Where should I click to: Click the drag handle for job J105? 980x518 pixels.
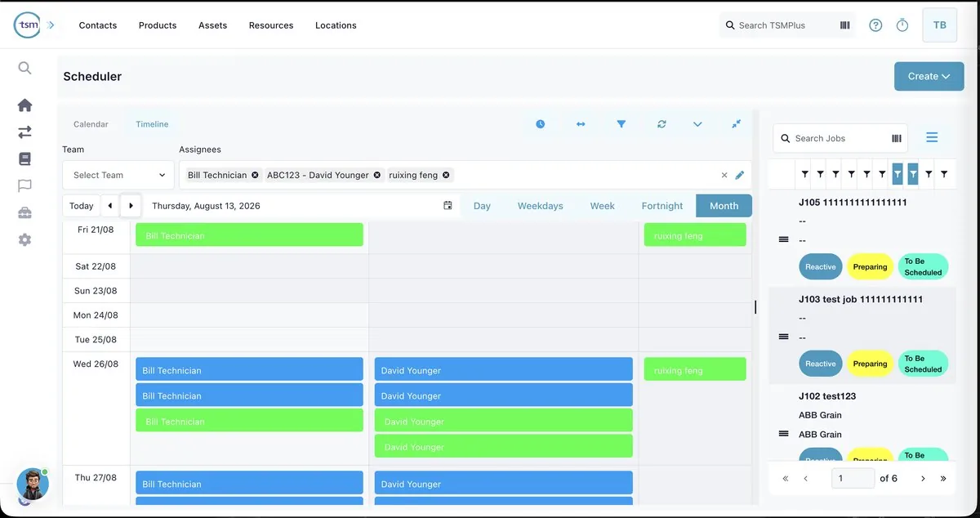click(x=784, y=239)
